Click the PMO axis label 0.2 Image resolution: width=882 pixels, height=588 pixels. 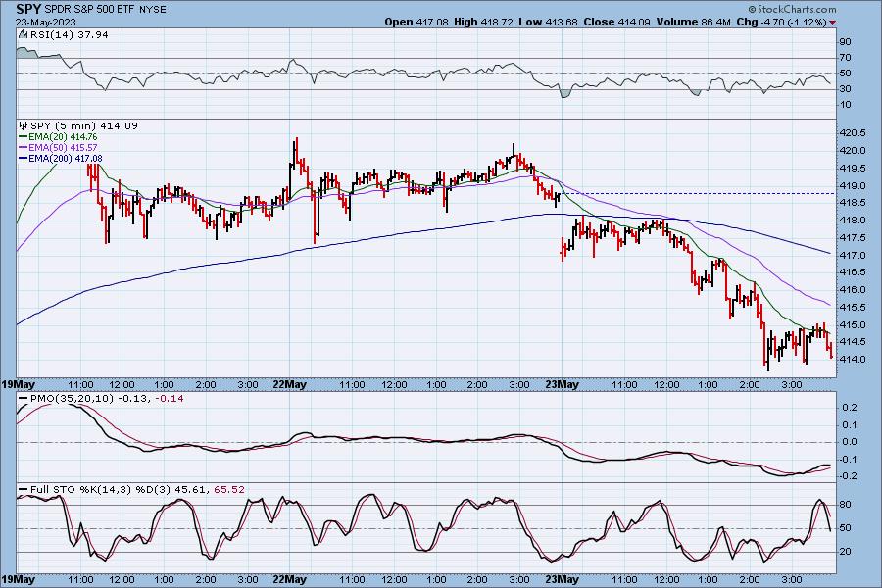click(850, 408)
